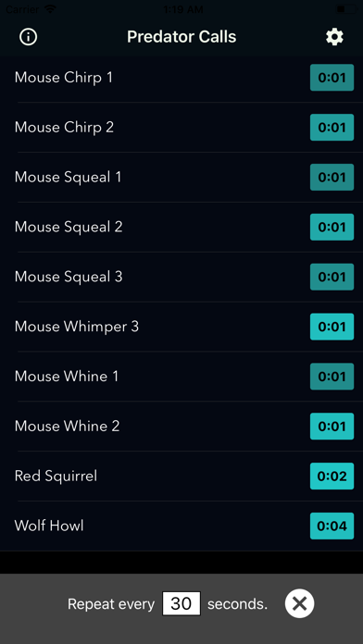Play Mouse Whine 2 duration button
This screenshot has width=363, height=644.
[x=332, y=427]
